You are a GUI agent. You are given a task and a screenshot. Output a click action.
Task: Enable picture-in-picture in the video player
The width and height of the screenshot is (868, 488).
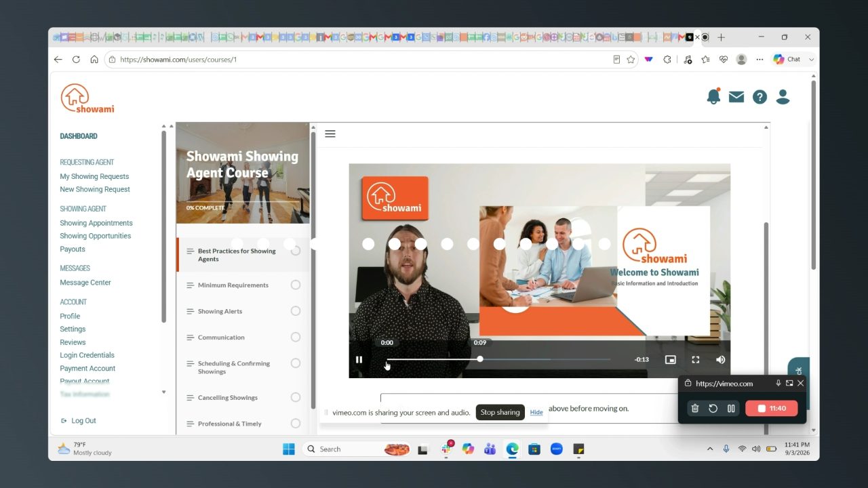(670, 360)
